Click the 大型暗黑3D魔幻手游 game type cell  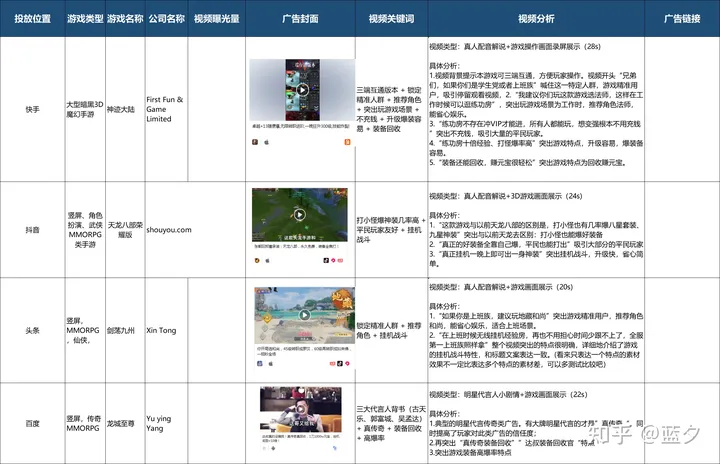85,109
